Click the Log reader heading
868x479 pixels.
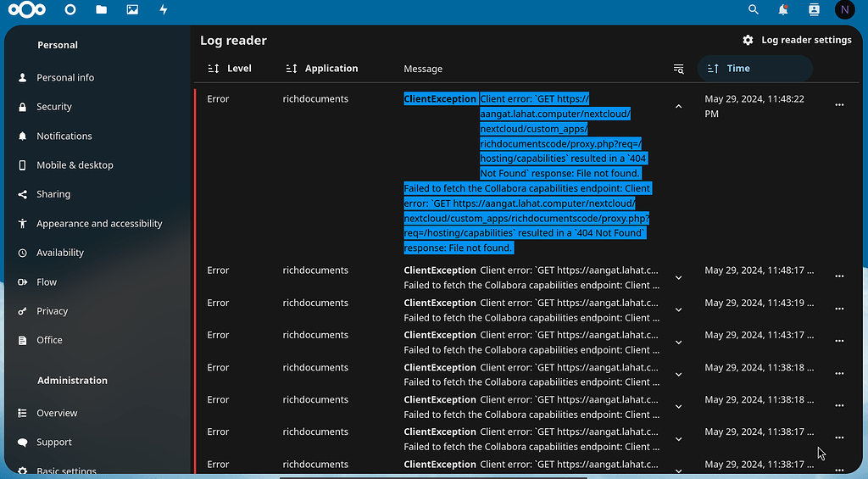pos(233,41)
